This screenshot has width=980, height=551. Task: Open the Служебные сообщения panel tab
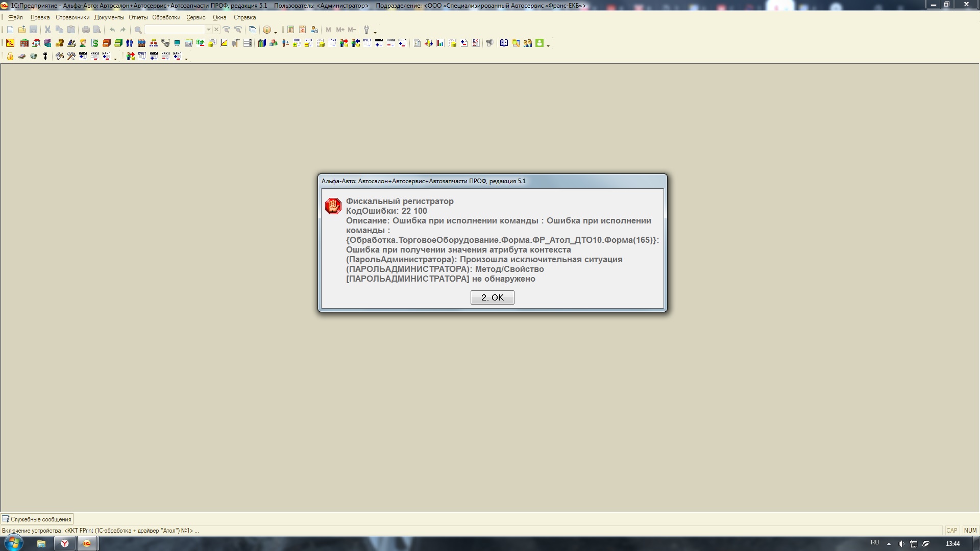point(37,519)
